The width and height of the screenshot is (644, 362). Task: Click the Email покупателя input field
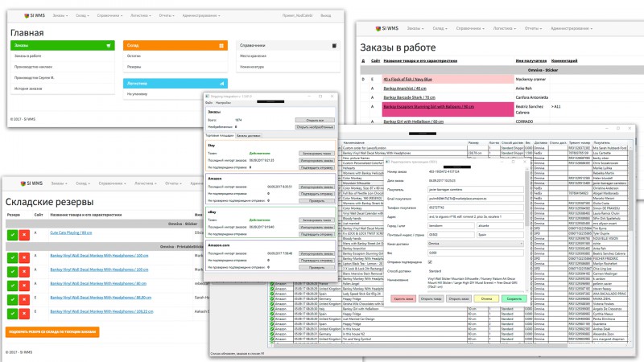tap(475, 199)
